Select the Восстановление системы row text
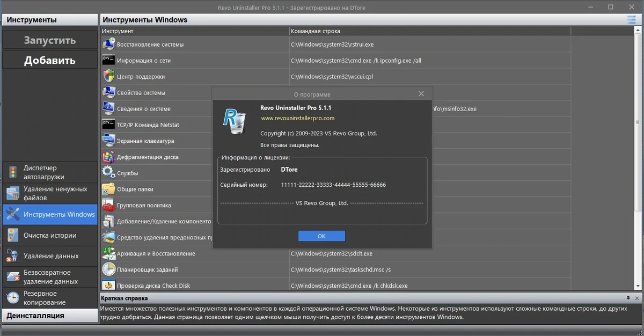 point(150,44)
